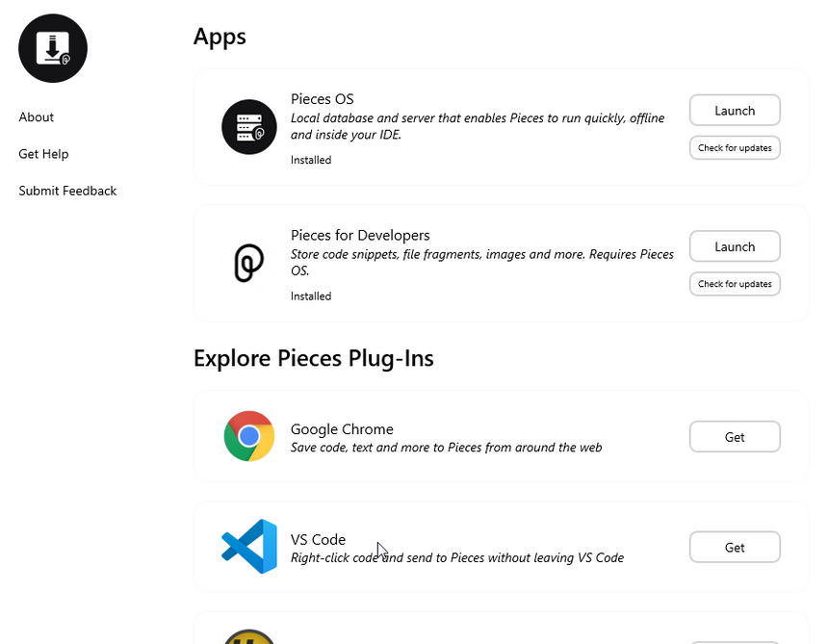Launch Pieces for Developers

735,245
